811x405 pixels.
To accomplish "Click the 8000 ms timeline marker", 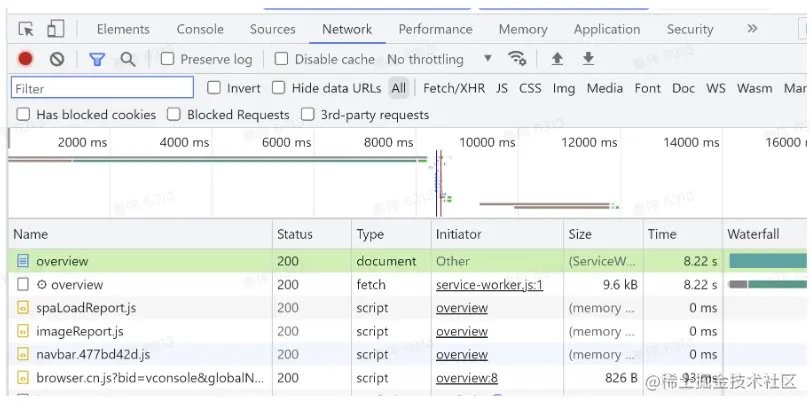I will (389, 142).
